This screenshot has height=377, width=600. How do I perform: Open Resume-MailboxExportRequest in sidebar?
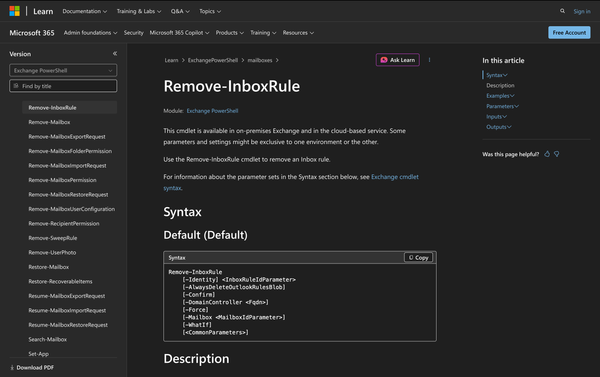67,296
